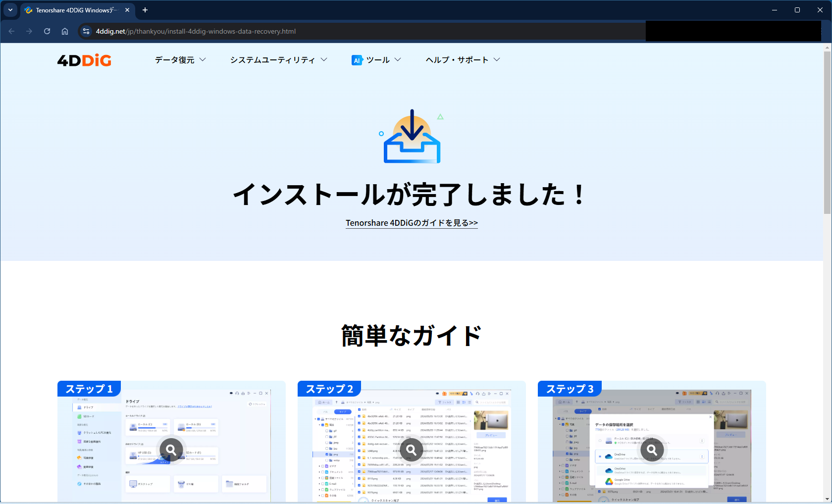This screenshot has height=504, width=832.
Task: Select the Tenorshare 4DDiG Windows tab
Action: [77, 10]
